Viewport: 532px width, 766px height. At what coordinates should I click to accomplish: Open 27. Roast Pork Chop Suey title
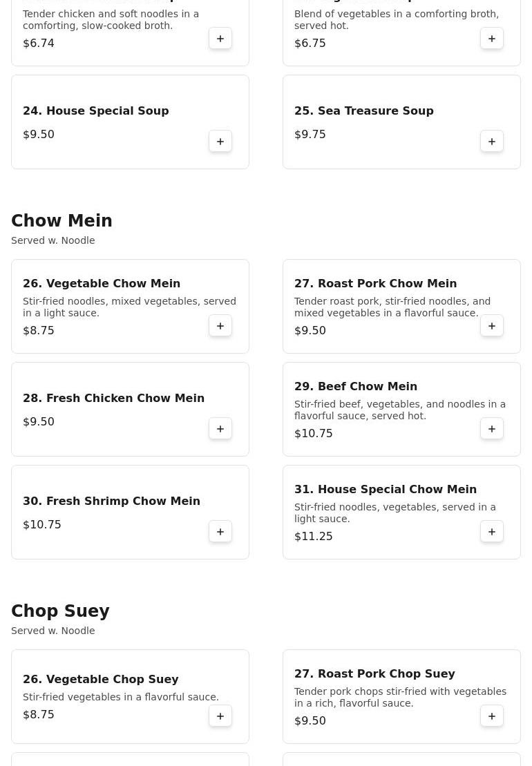374,673
